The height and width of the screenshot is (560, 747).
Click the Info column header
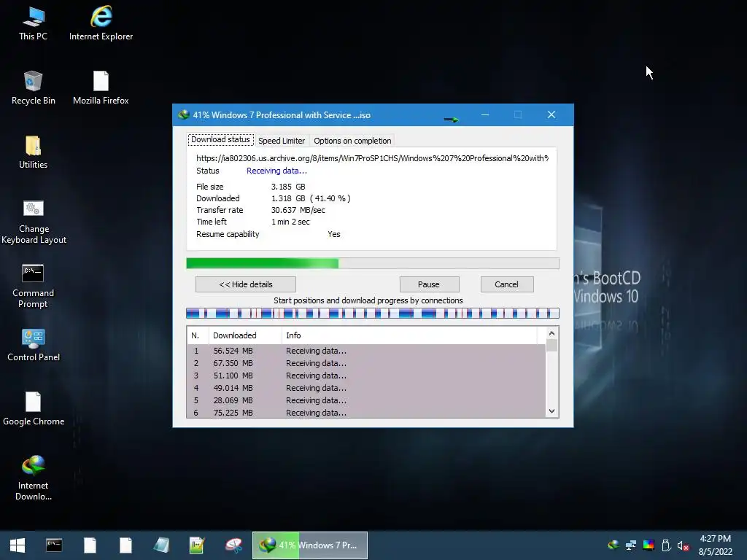409,335
